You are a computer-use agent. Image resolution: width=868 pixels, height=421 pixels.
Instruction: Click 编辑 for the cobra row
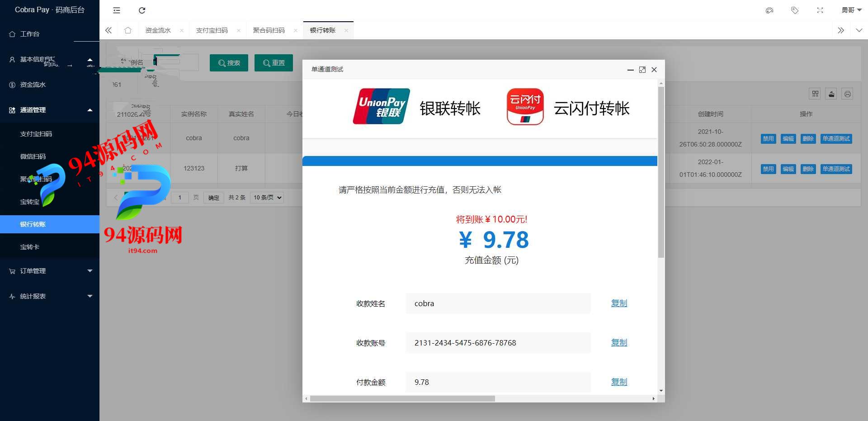tap(788, 138)
